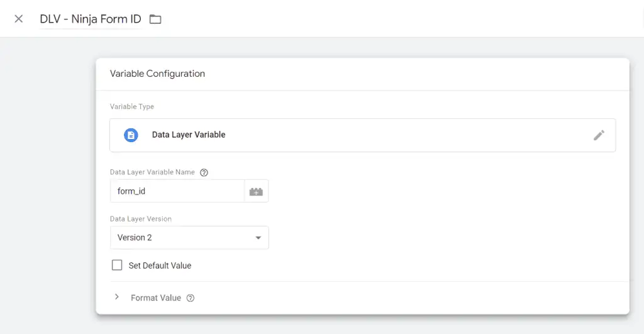This screenshot has width=644, height=334.
Task: Click the Format Value label text
Action: [156, 298]
